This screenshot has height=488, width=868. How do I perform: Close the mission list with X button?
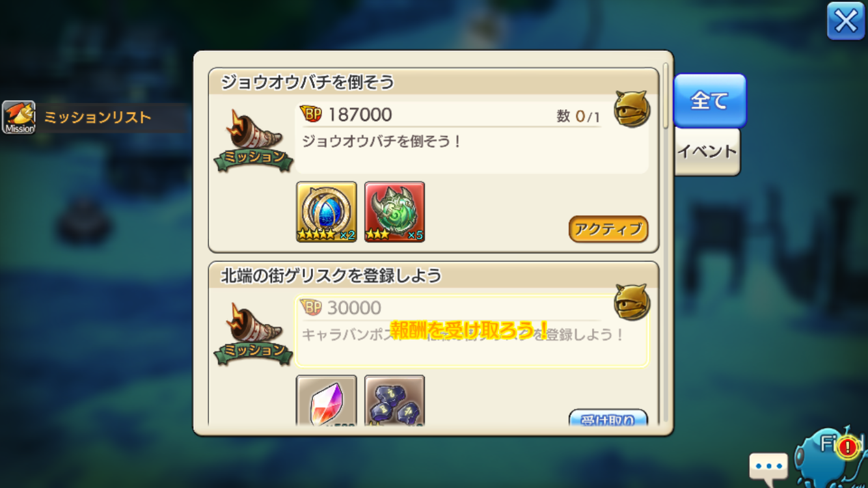point(846,21)
